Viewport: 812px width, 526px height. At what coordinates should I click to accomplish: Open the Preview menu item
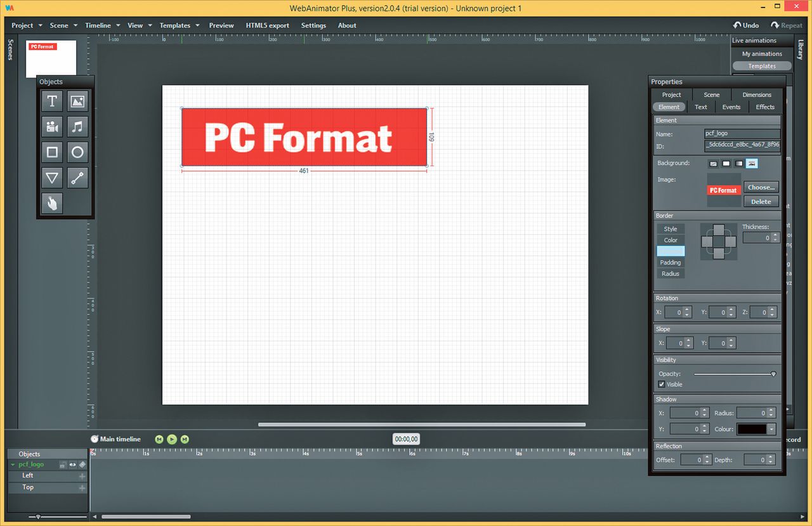click(221, 25)
